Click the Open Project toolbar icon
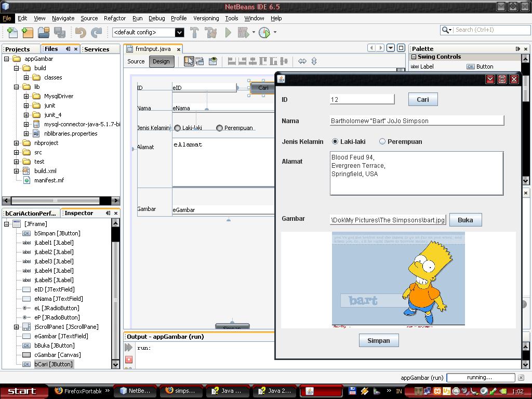 pos(44,32)
